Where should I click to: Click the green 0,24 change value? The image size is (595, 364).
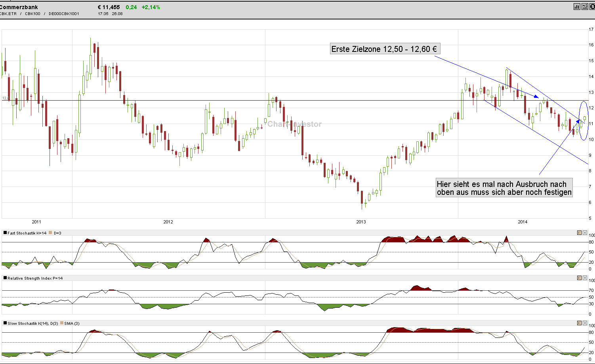tap(131, 7)
